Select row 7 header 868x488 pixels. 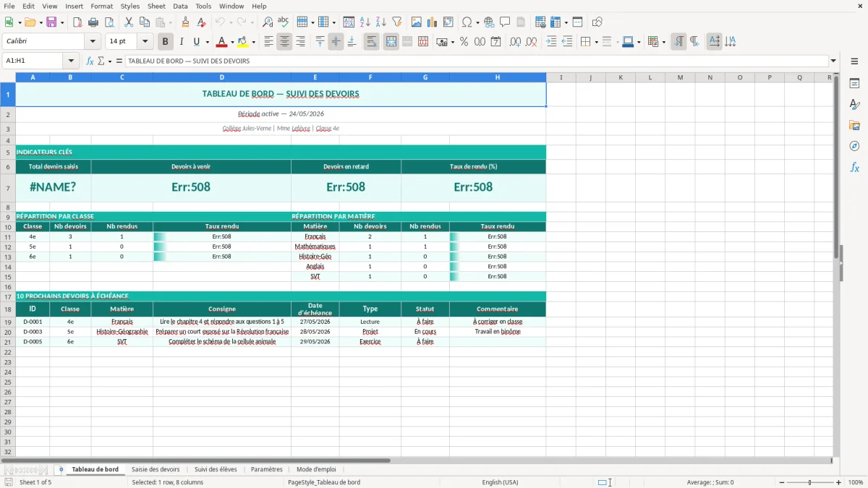pyautogui.click(x=7, y=188)
